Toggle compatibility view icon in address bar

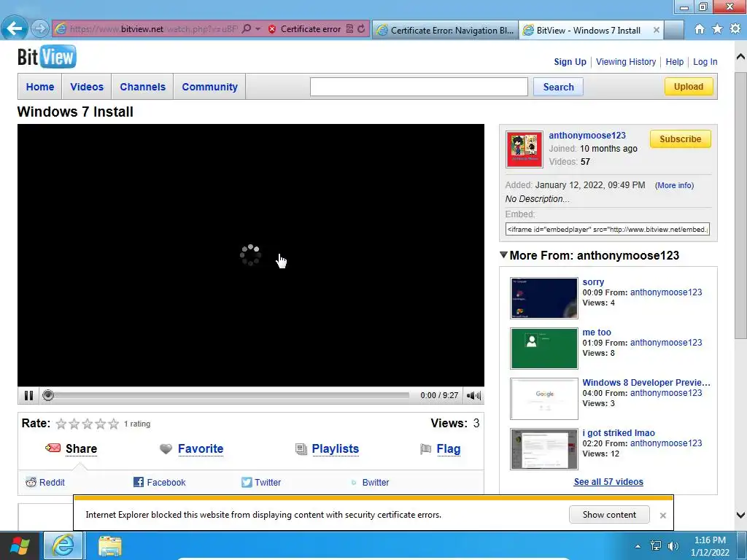[349, 29]
